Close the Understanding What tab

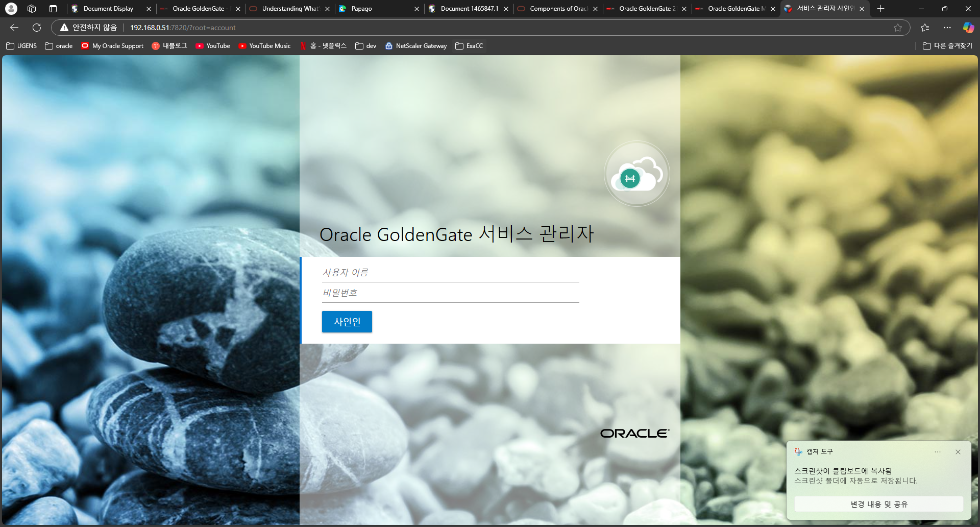(x=327, y=9)
